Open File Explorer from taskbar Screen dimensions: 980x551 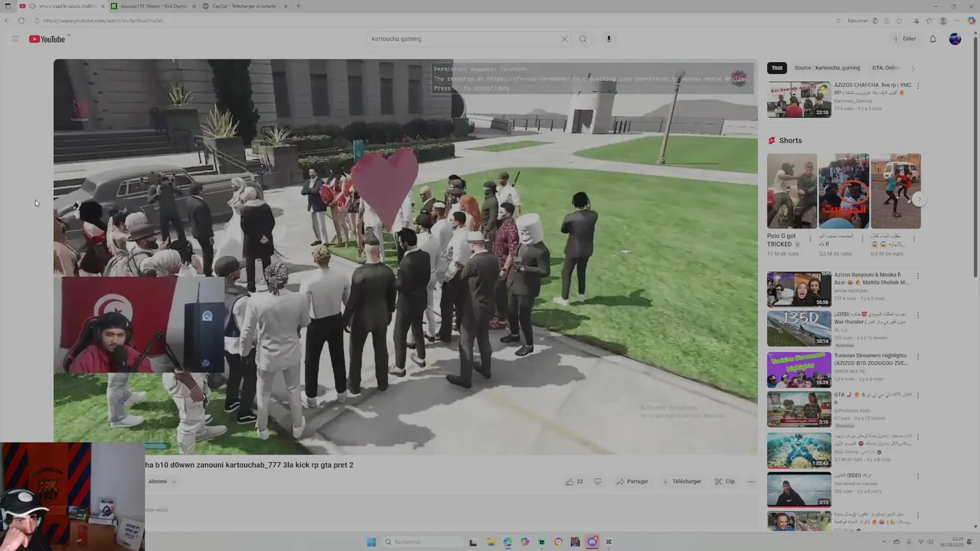pos(491,542)
